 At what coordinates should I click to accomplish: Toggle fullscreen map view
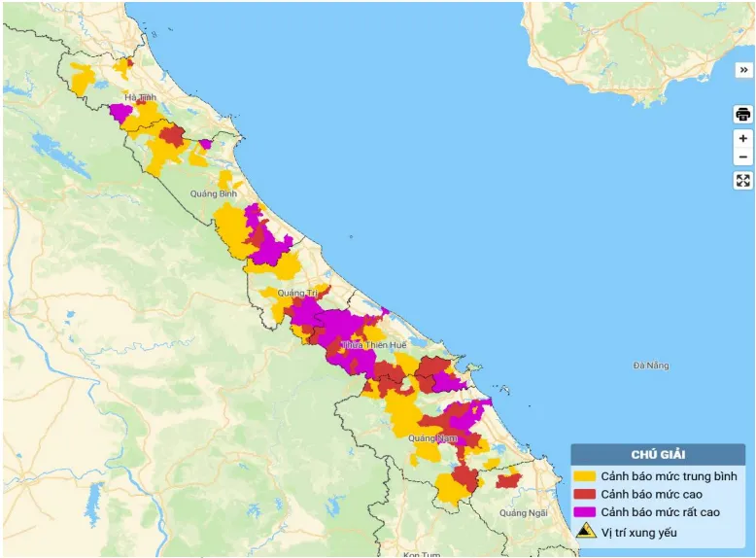[742, 181]
